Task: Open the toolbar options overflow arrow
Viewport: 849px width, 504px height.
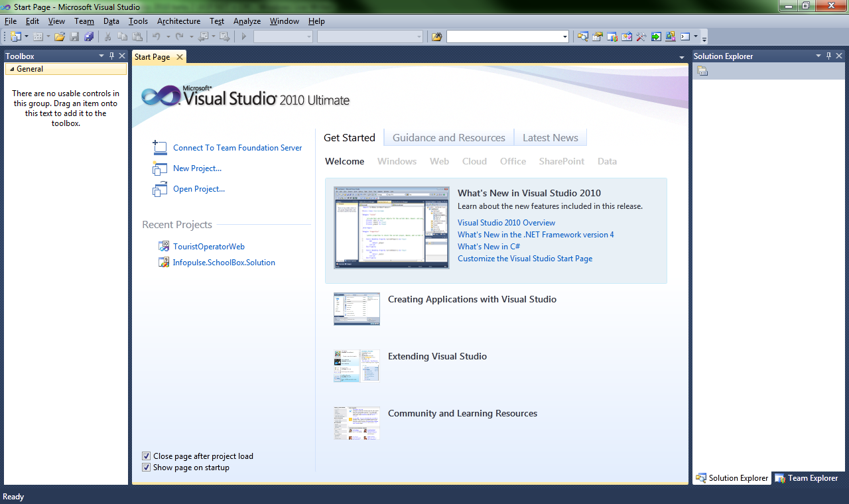Action: (x=704, y=38)
